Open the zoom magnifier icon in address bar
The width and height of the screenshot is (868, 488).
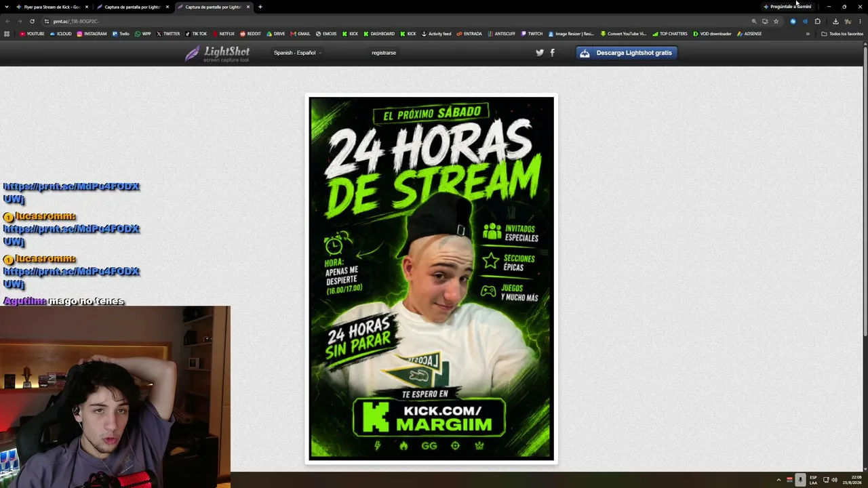coord(754,21)
